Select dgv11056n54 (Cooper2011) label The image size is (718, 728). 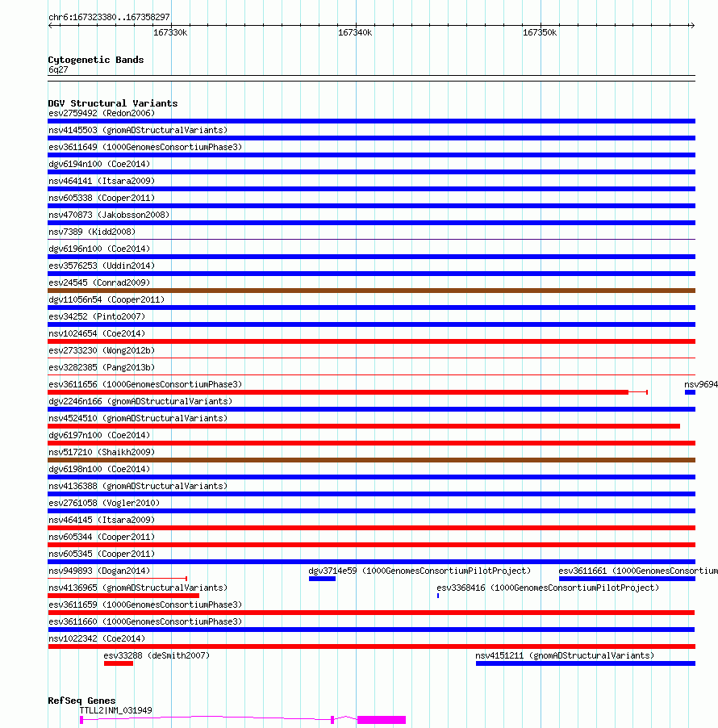pos(106,300)
